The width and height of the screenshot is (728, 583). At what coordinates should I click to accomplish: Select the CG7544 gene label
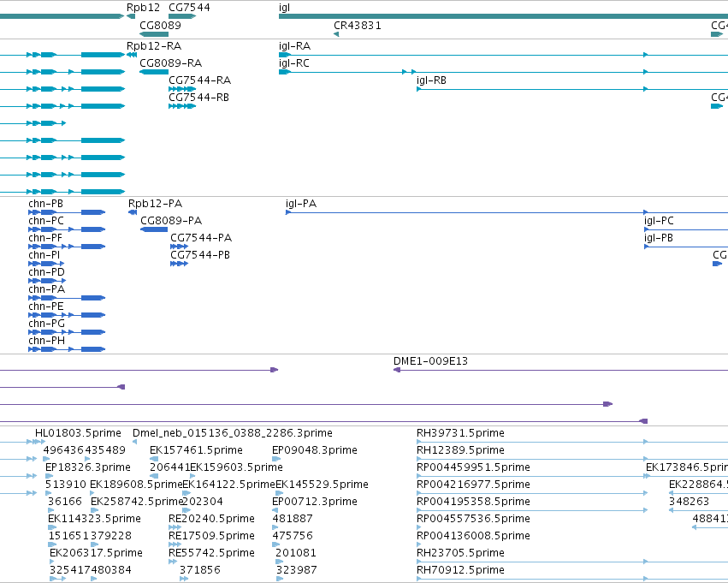click(189, 8)
